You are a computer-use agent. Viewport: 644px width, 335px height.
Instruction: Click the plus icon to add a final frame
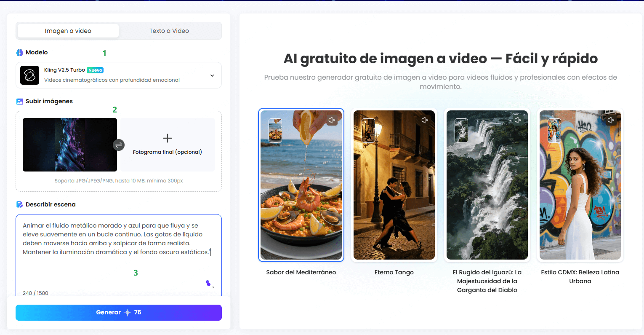[167, 138]
